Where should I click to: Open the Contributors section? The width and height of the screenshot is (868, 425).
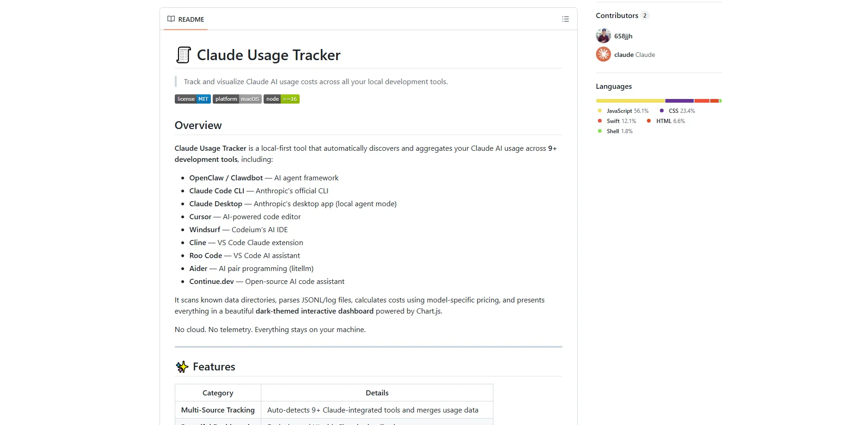617,15
